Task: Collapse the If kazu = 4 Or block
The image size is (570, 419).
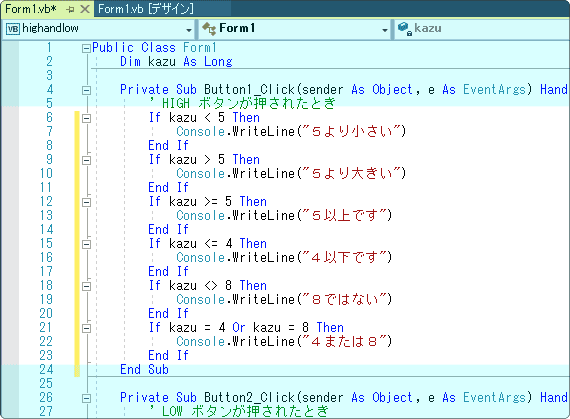Action: [86, 328]
